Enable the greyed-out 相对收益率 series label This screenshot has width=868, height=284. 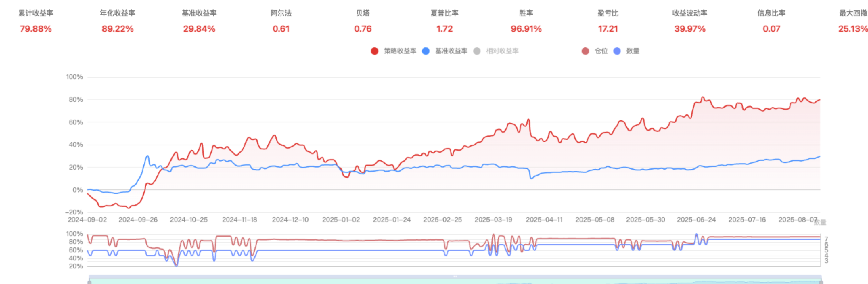[502, 51]
